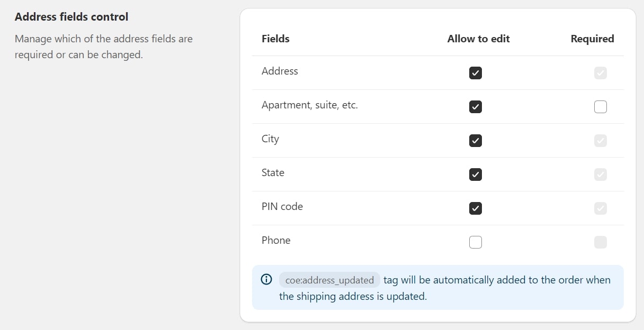The width and height of the screenshot is (644, 330).
Task: Disable editing permission for PIN code
Action: click(475, 208)
